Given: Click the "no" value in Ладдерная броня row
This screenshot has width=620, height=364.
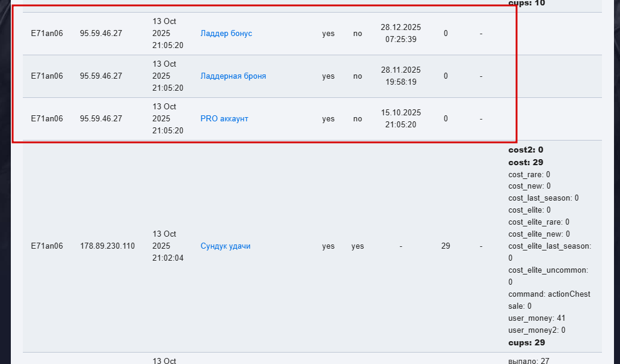Looking at the screenshot, I should coord(358,76).
